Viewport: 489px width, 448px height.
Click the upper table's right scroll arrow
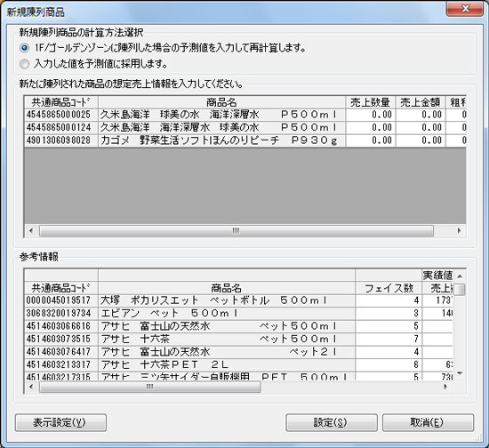[x=459, y=231]
